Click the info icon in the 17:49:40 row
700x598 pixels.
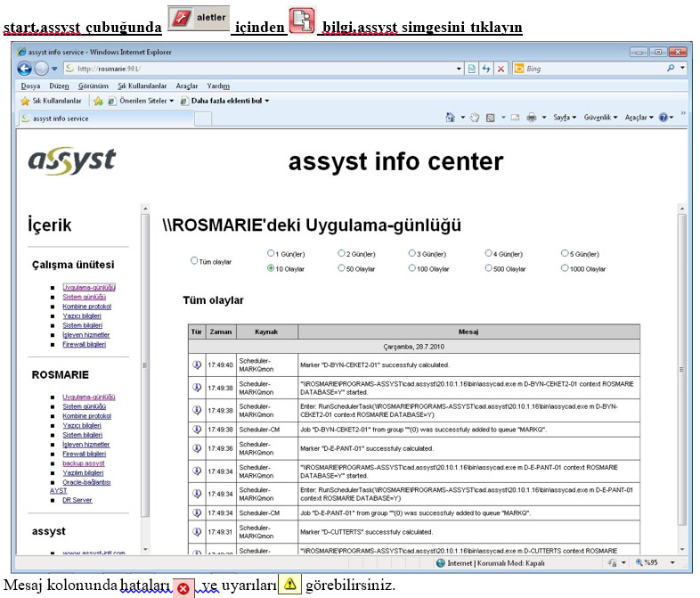[197, 365]
